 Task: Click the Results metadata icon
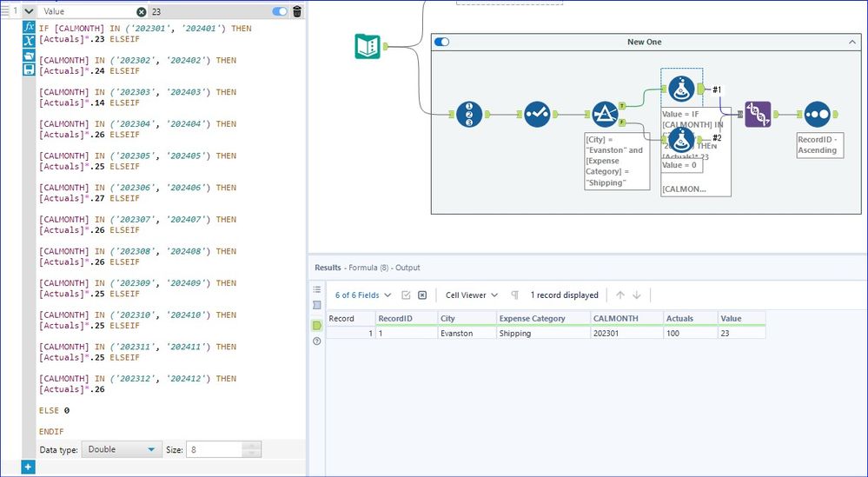(x=316, y=305)
